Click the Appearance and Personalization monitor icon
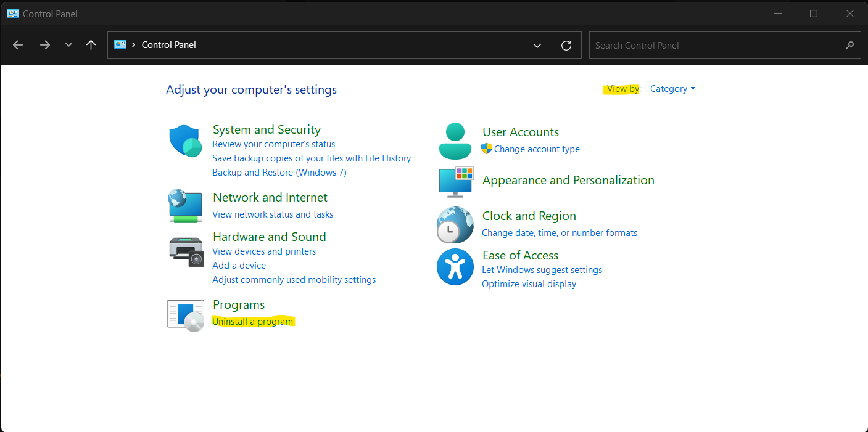868x432 pixels. coord(456,182)
